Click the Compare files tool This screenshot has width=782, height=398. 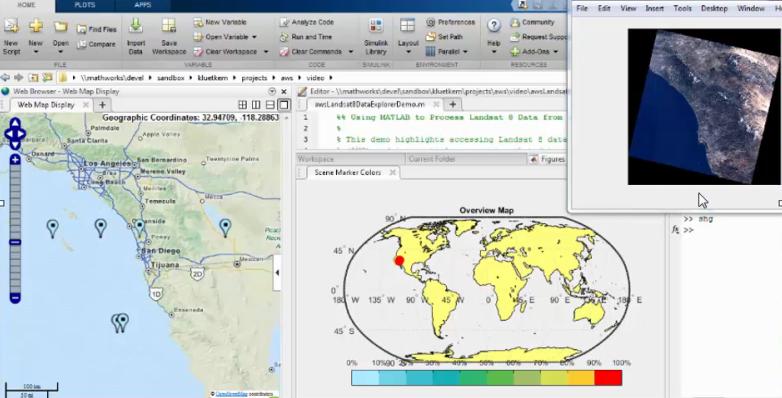pos(96,44)
